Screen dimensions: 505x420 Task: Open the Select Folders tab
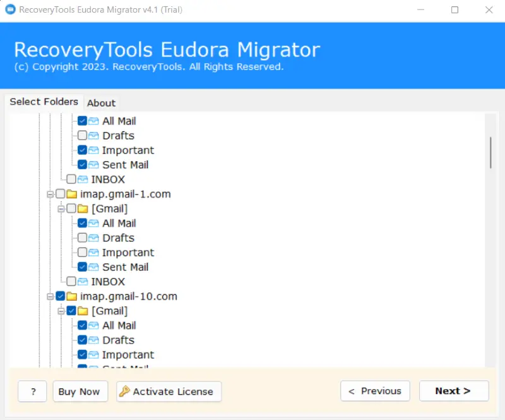[x=44, y=102]
